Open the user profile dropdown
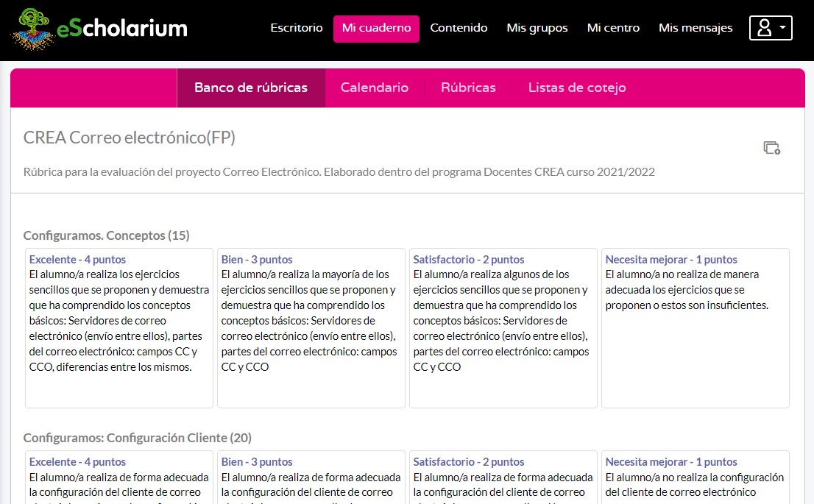Image resolution: width=814 pixels, height=504 pixels. pos(771,28)
